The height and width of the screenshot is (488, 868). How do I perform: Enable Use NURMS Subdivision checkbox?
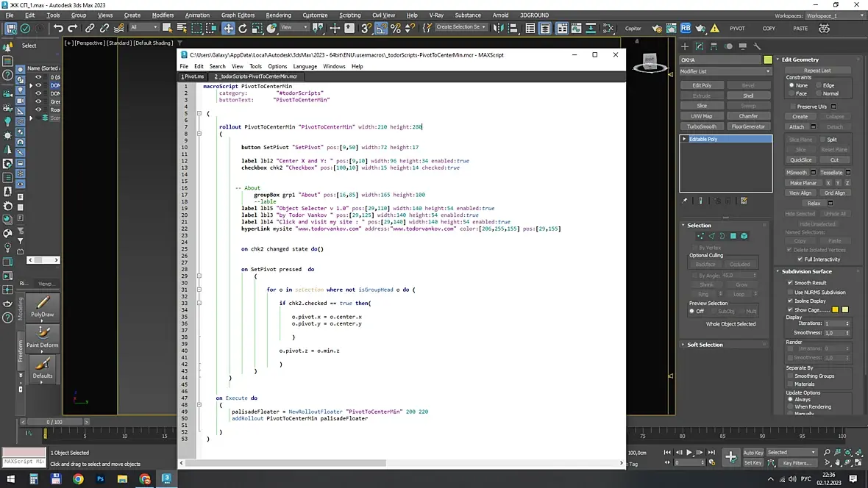(x=790, y=292)
